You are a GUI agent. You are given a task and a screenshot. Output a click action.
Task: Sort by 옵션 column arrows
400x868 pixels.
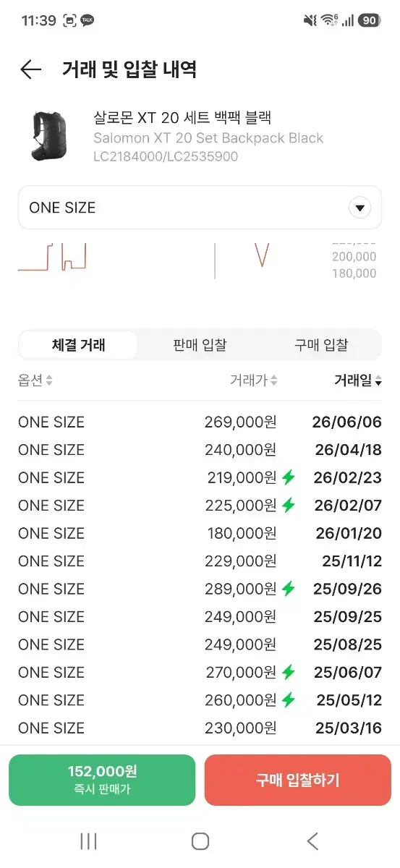click(x=48, y=380)
